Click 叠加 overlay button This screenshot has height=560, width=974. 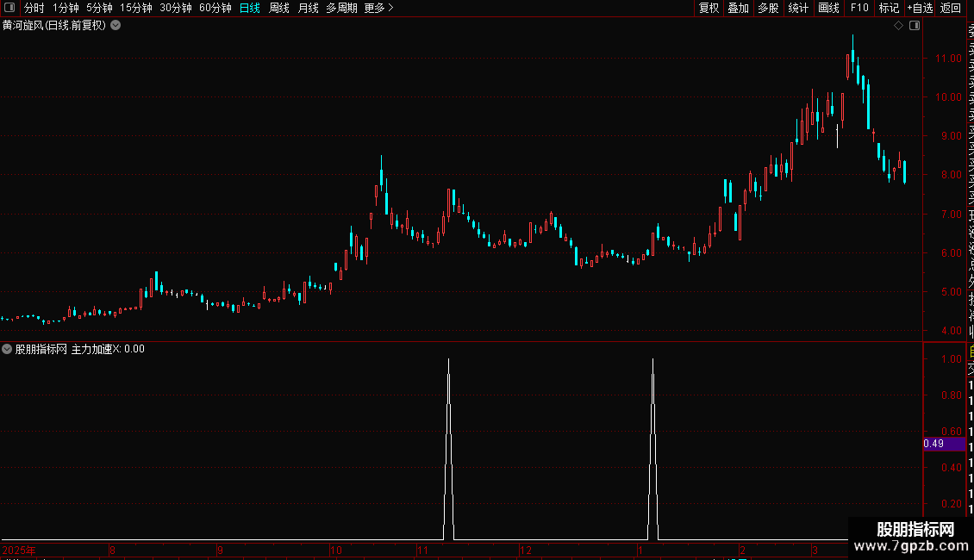[x=738, y=8]
